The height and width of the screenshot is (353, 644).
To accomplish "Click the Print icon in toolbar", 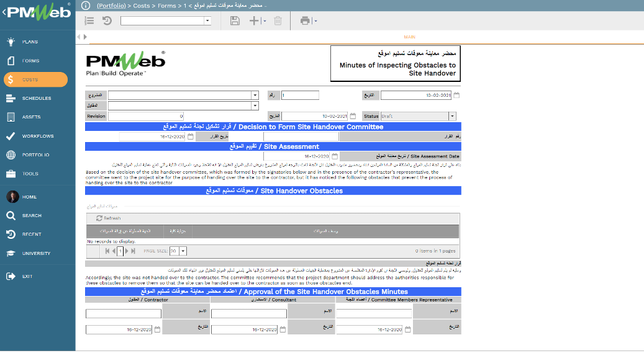I will coord(305,21).
